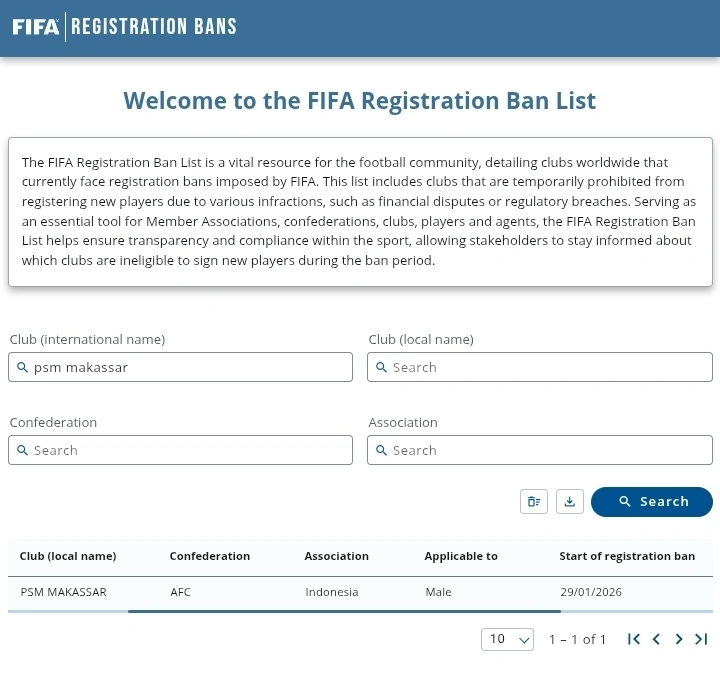Viewport: 720px width, 678px height.
Task: Go to previous results page
Action: click(656, 639)
